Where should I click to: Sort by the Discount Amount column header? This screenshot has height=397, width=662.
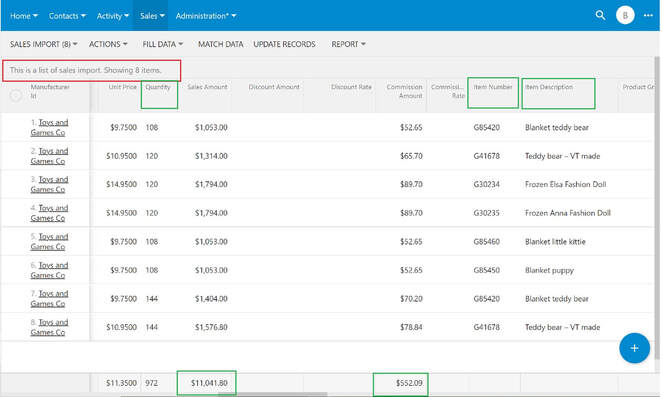(x=274, y=87)
